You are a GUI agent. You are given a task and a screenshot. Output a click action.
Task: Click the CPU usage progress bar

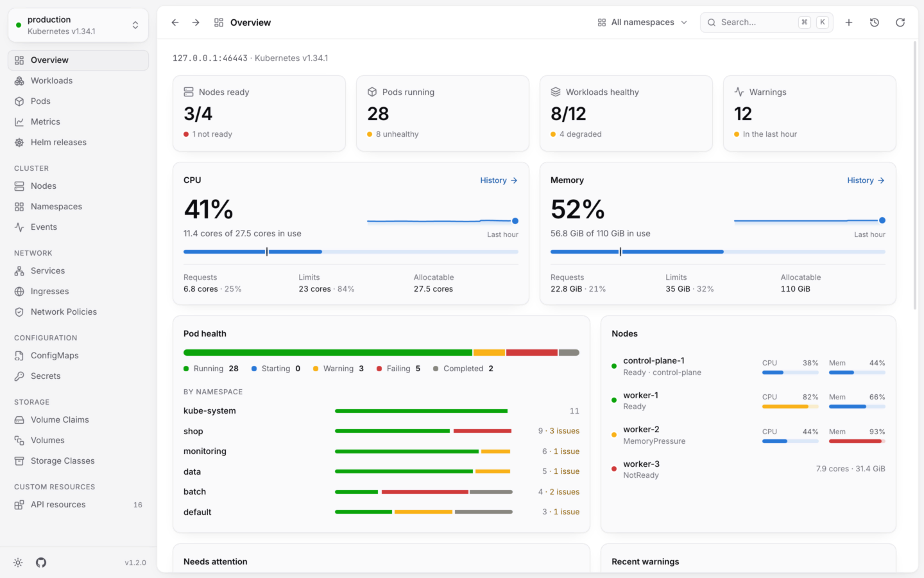(x=351, y=252)
